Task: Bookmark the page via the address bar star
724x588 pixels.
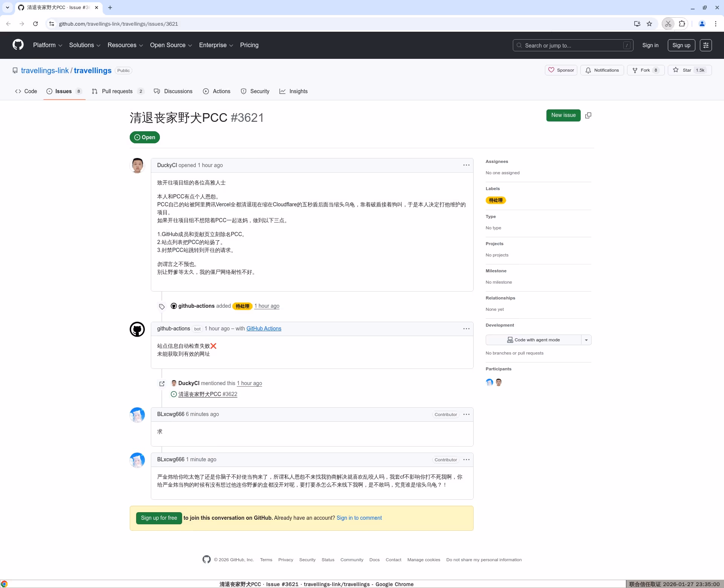Action: [x=649, y=23]
